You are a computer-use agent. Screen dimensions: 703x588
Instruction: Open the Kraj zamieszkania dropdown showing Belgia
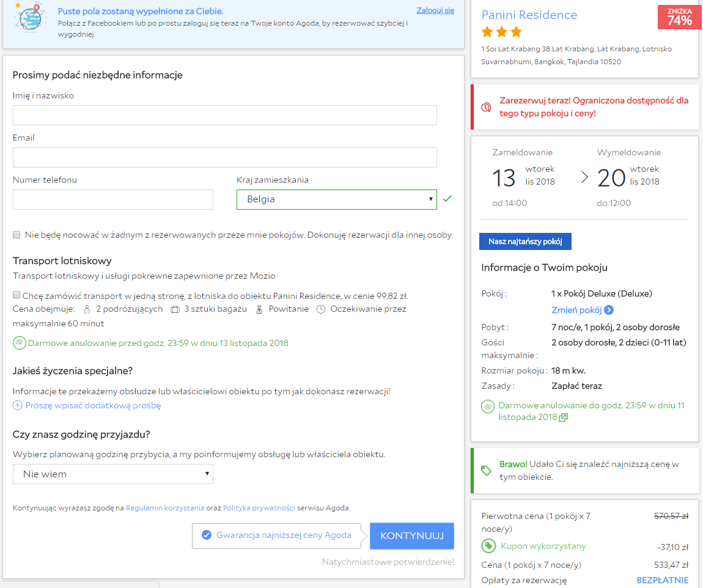coord(337,199)
